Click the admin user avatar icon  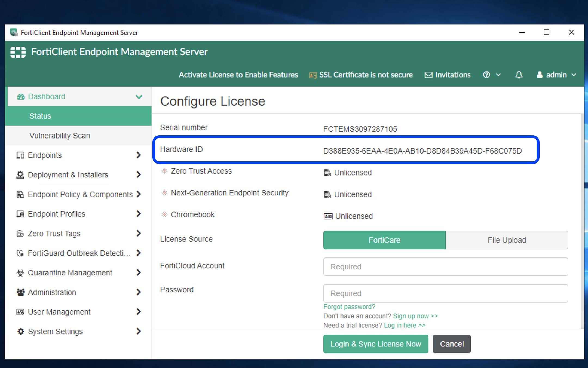(x=540, y=75)
